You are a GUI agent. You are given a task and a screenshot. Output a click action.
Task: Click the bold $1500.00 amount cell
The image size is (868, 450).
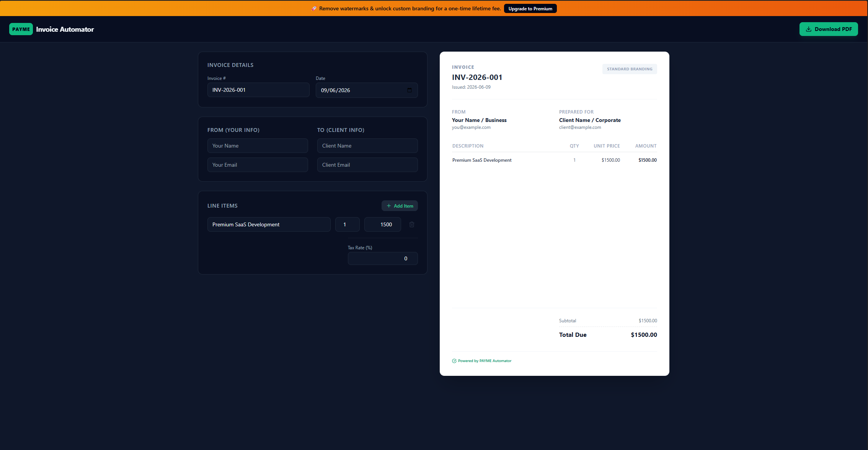coord(648,160)
